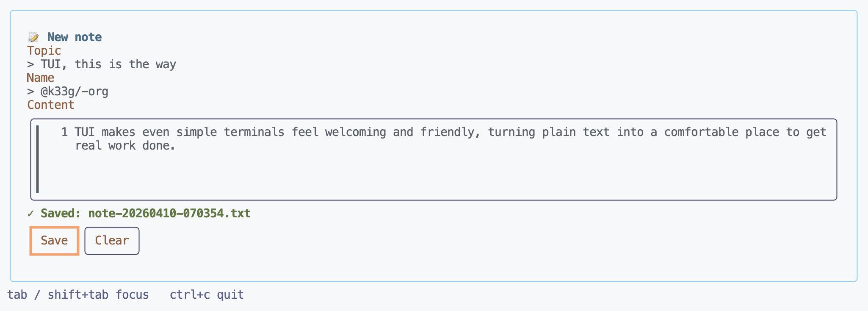Focus the Topic input "TUI, this is the way"
This screenshot has height=311, width=868.
click(x=108, y=64)
